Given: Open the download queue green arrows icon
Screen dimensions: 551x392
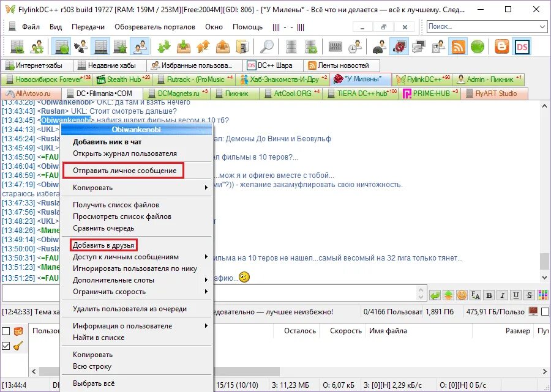Looking at the screenshot, I should point(163,46).
